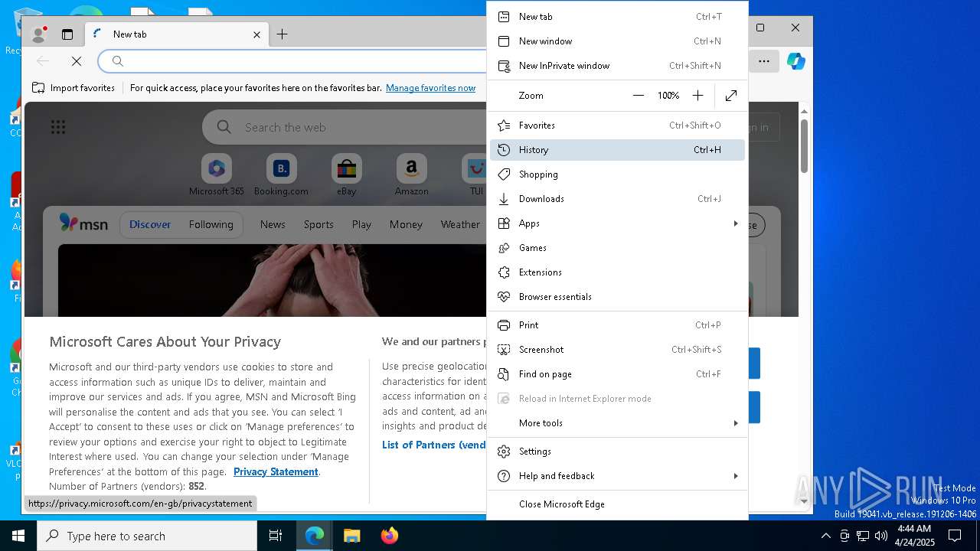Click Import favorites button
The height and width of the screenshot is (551, 980).
(x=73, y=88)
